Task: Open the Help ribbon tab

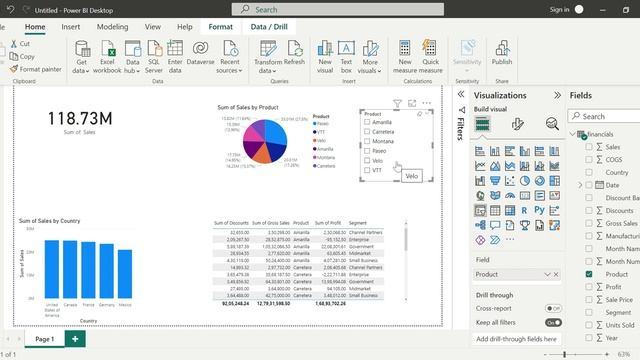Action: pyautogui.click(x=184, y=27)
